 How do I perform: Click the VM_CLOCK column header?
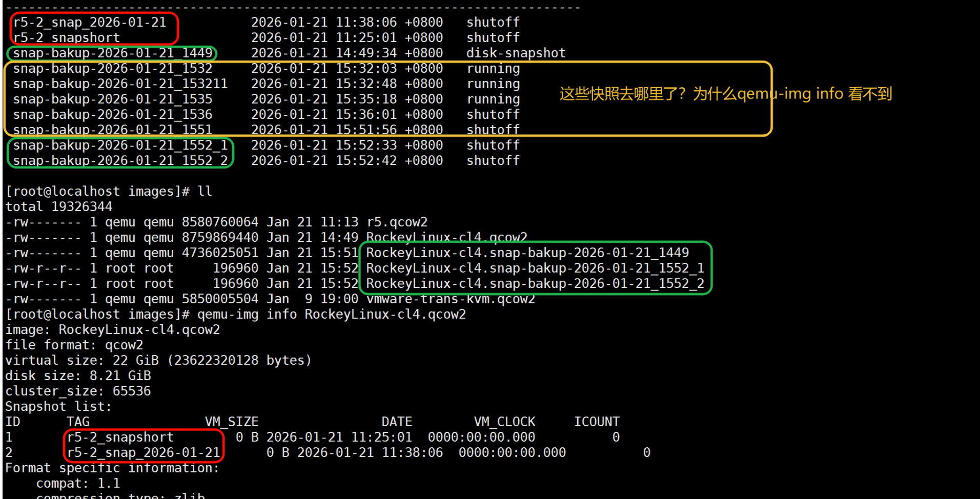[504, 422]
